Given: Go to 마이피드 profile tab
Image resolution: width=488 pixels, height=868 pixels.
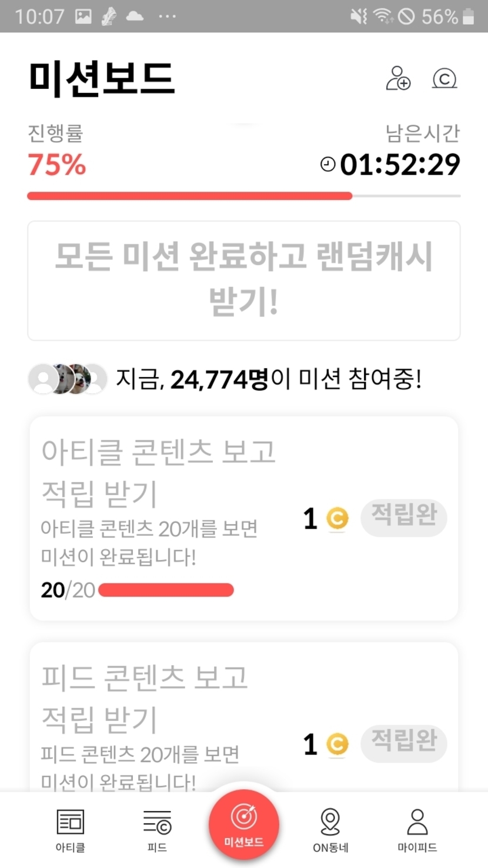Looking at the screenshot, I should 417,830.
